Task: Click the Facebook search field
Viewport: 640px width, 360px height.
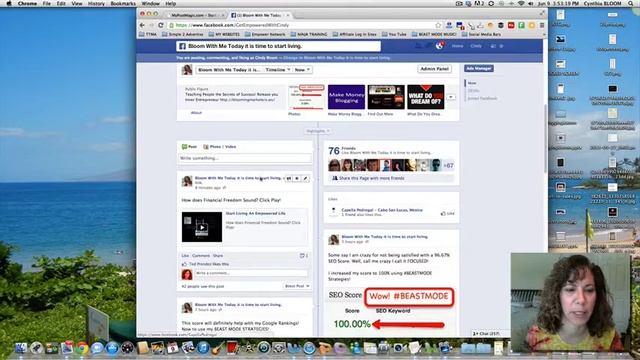Action: point(279,46)
